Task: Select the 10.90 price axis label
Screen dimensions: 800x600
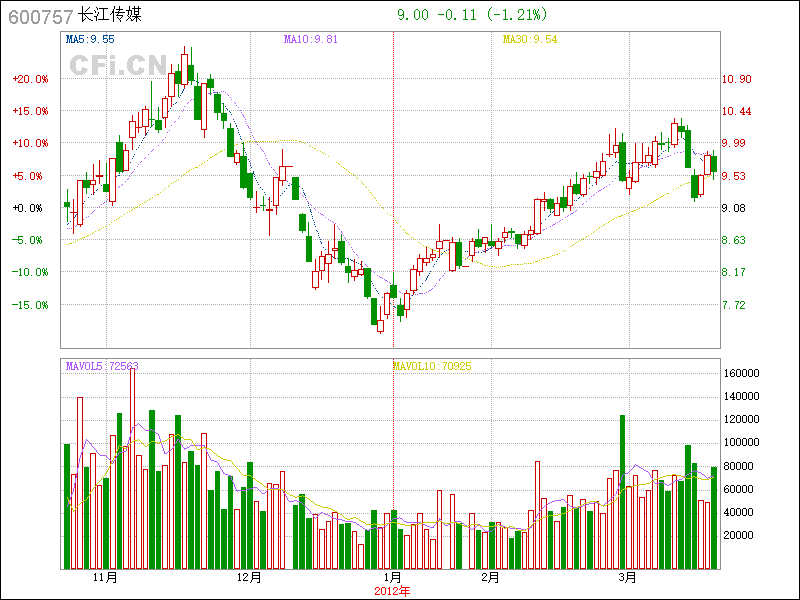Action: 737,79
